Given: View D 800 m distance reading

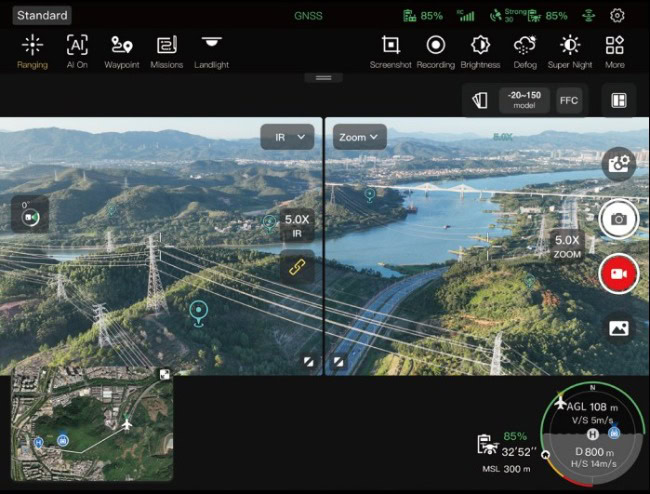Looking at the screenshot, I should 594,452.
